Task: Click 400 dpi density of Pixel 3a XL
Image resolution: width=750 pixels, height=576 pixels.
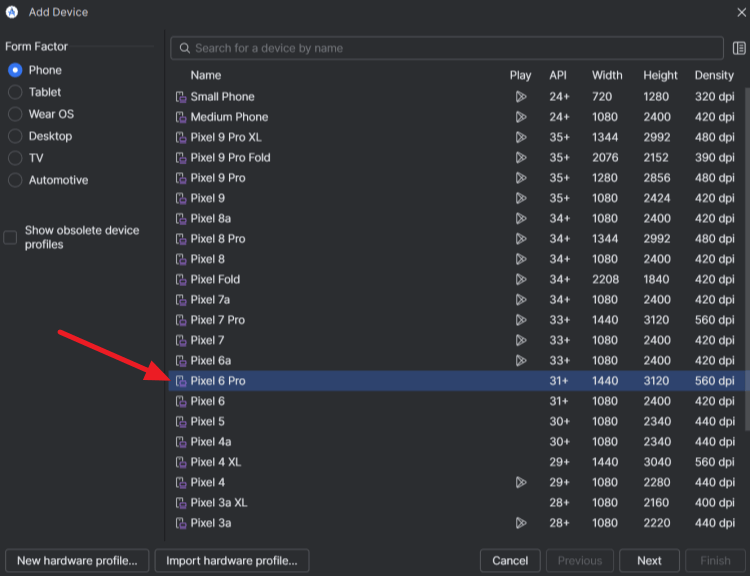Action: (715, 503)
